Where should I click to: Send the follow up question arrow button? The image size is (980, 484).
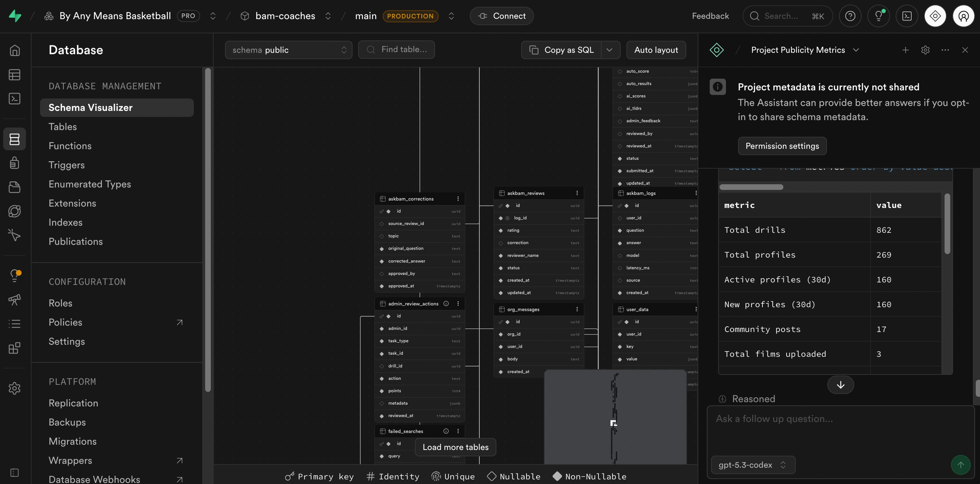coord(961,465)
